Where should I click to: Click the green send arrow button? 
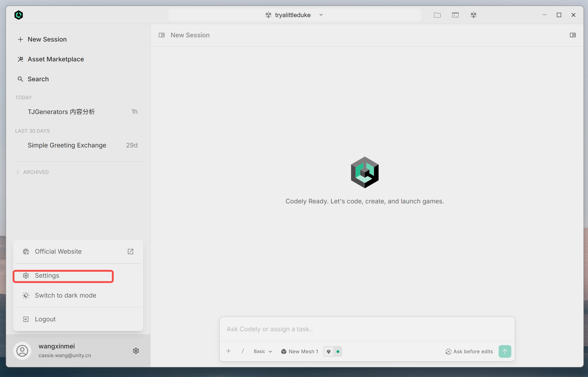[505, 351]
